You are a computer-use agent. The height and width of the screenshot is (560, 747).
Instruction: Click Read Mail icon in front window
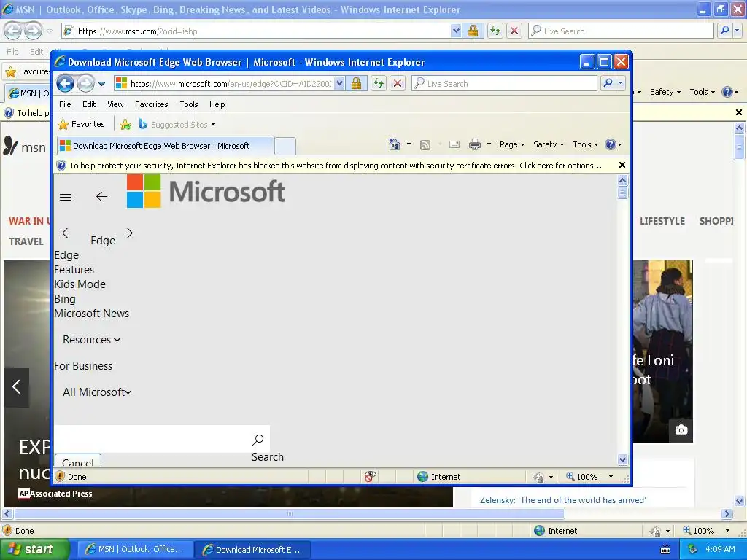tap(454, 144)
